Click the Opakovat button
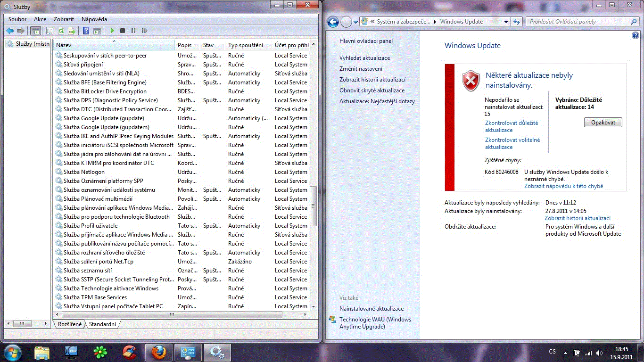The height and width of the screenshot is (362, 644). tap(603, 123)
